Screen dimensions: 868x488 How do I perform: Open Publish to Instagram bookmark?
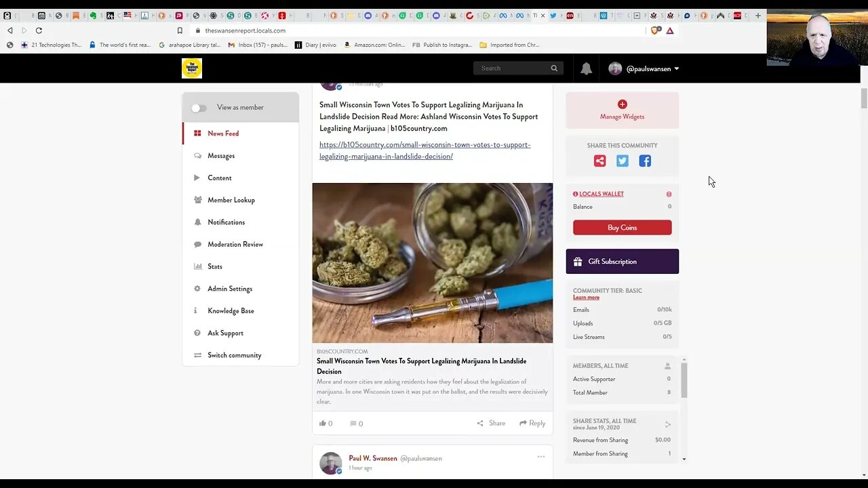[x=442, y=45]
